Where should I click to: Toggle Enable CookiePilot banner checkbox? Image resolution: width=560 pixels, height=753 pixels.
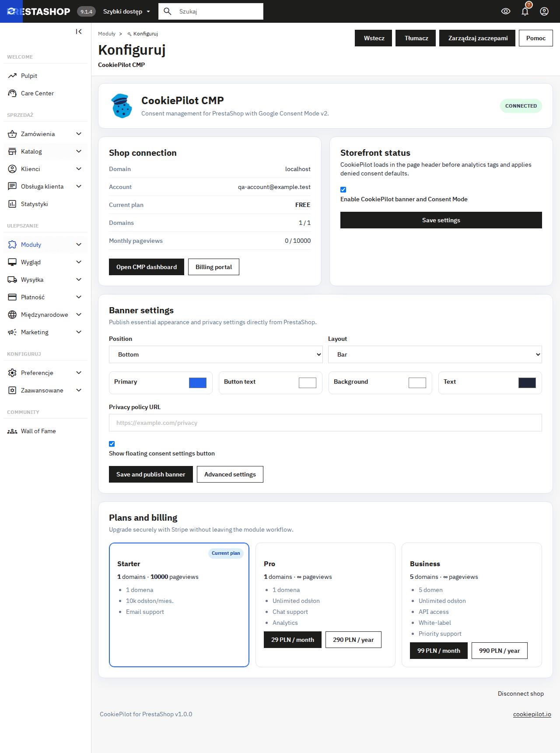point(343,189)
